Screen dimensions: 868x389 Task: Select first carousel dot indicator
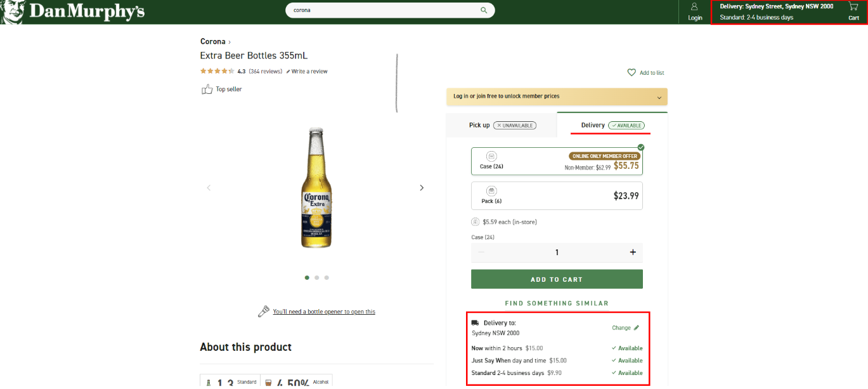coord(307,277)
